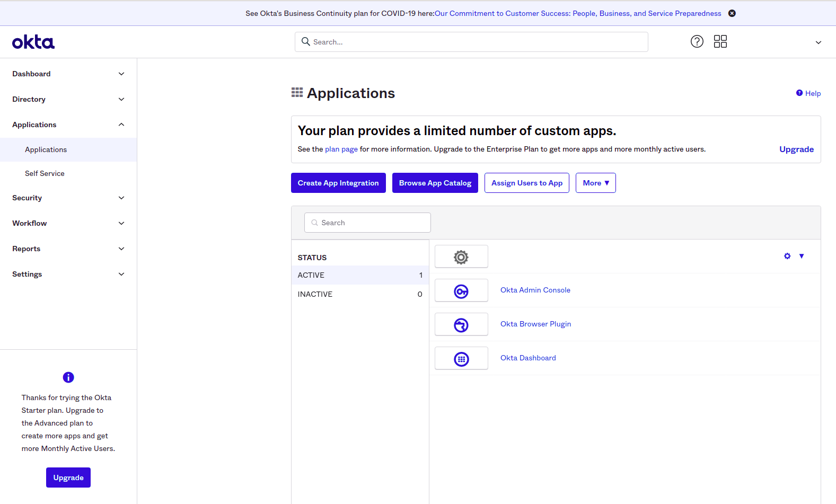Click the info icon above Starter plan text
The image size is (836, 504).
[x=68, y=377]
